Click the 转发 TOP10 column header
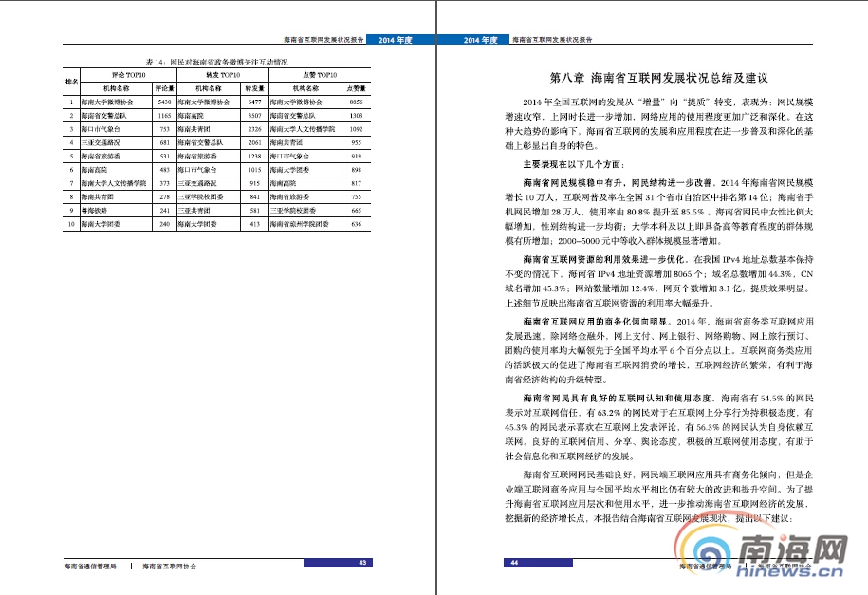This screenshot has height=595, width=868. (x=222, y=74)
